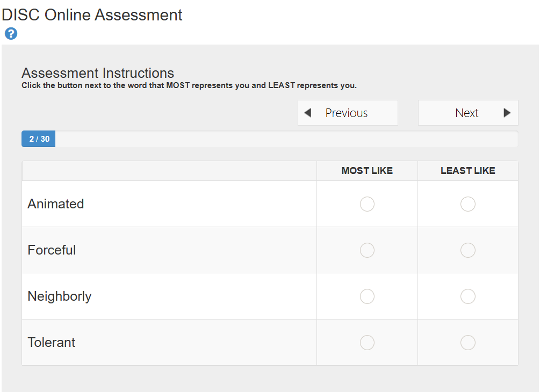Click the Animated word label

pos(56,204)
